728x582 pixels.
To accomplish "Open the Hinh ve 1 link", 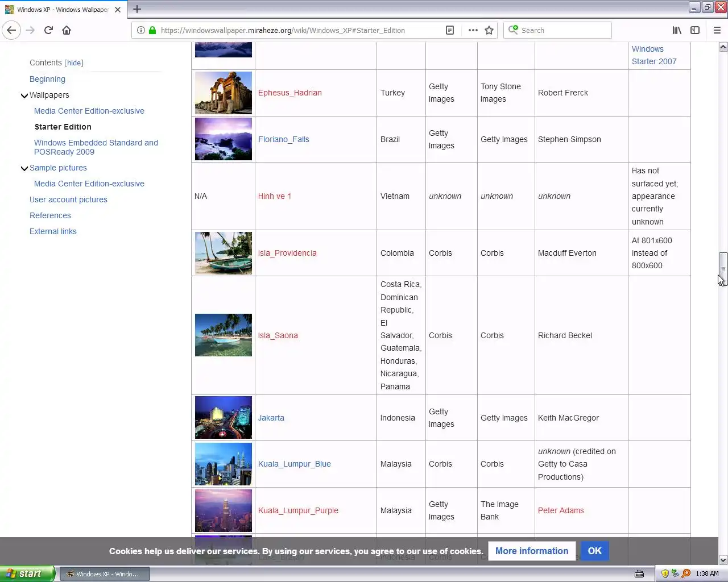I will (275, 196).
